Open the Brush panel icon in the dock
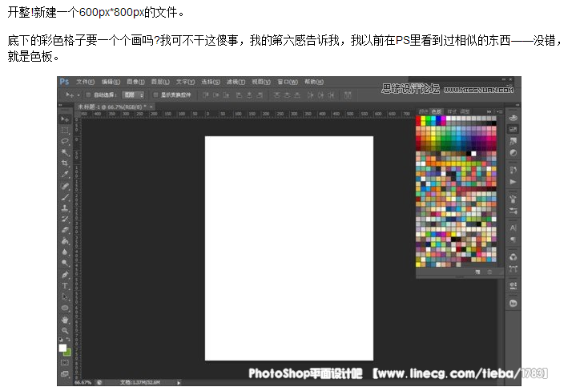Viewport: 588px width, 387px height. (x=513, y=199)
